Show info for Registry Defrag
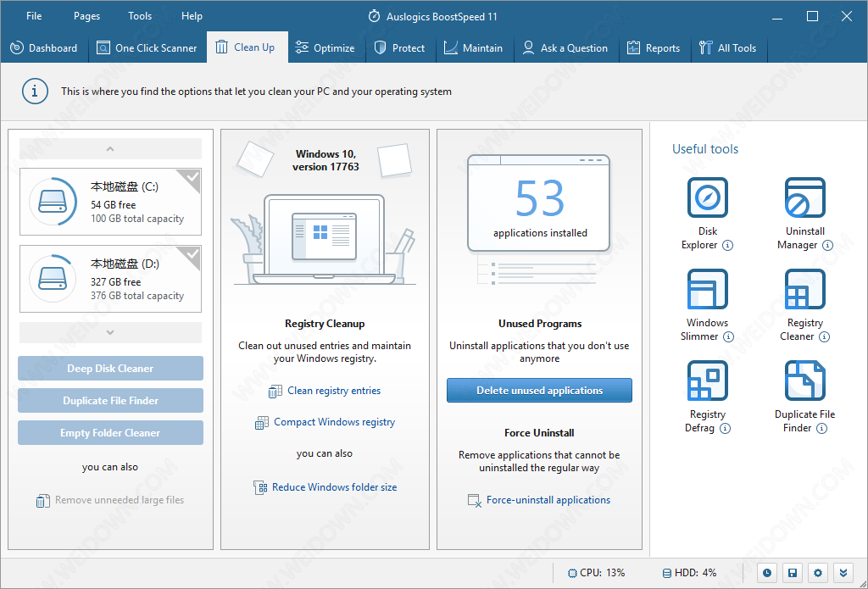 (726, 429)
